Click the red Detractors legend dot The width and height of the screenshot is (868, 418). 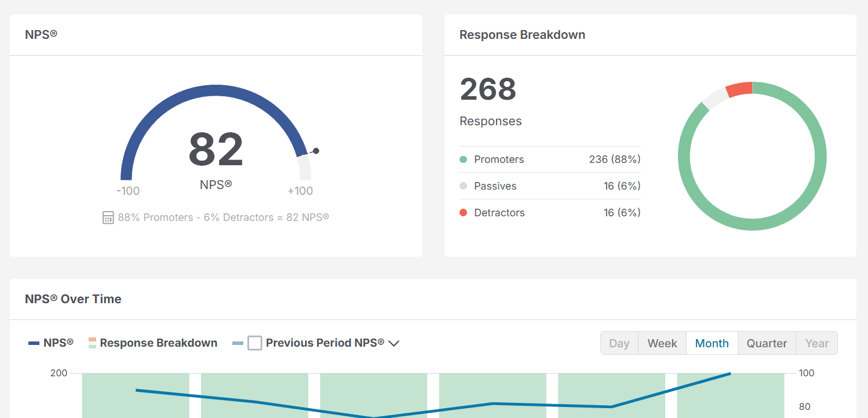(x=463, y=213)
